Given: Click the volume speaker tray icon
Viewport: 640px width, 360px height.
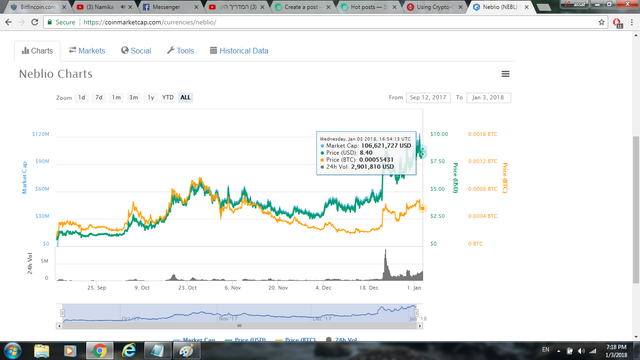Looking at the screenshot, I should [581, 351].
